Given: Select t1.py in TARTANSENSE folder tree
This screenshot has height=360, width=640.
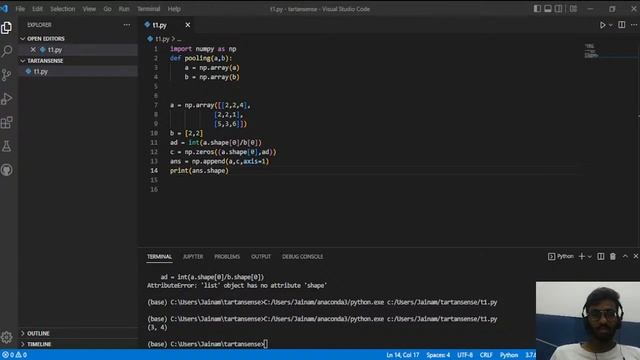Looking at the screenshot, I should coord(78,71).
